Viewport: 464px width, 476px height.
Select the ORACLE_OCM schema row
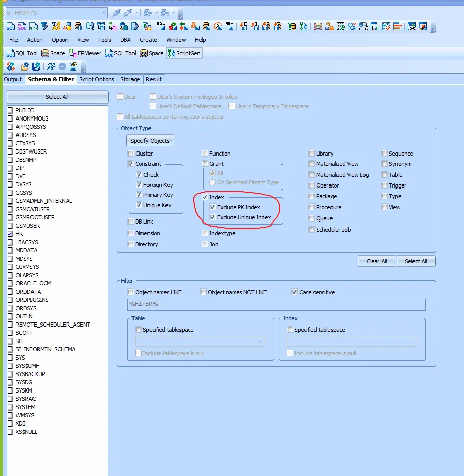57,283
